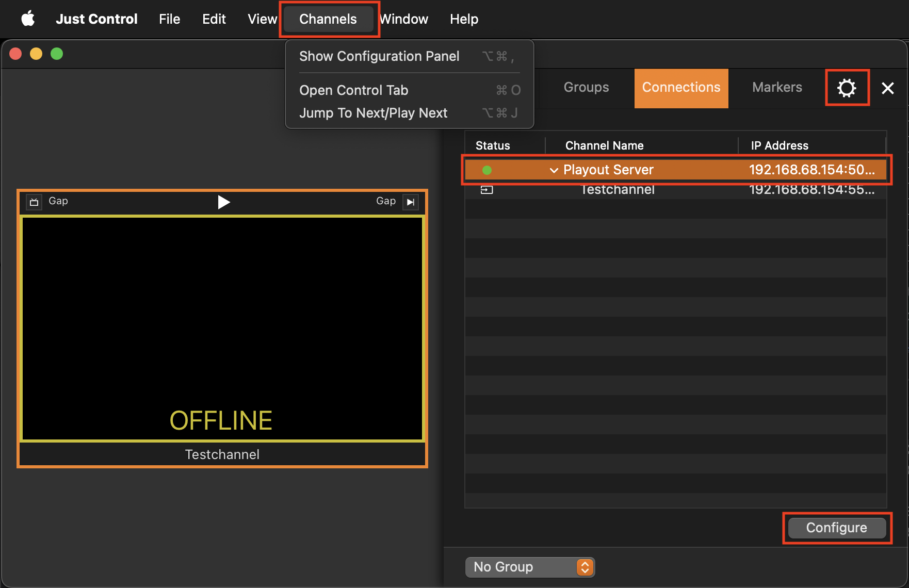
Task: Open the Help menu
Action: tap(464, 19)
